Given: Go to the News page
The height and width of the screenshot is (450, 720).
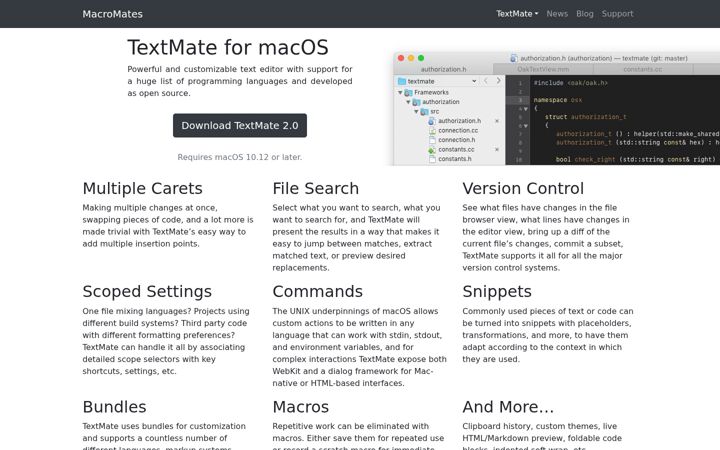Looking at the screenshot, I should 557,14.
